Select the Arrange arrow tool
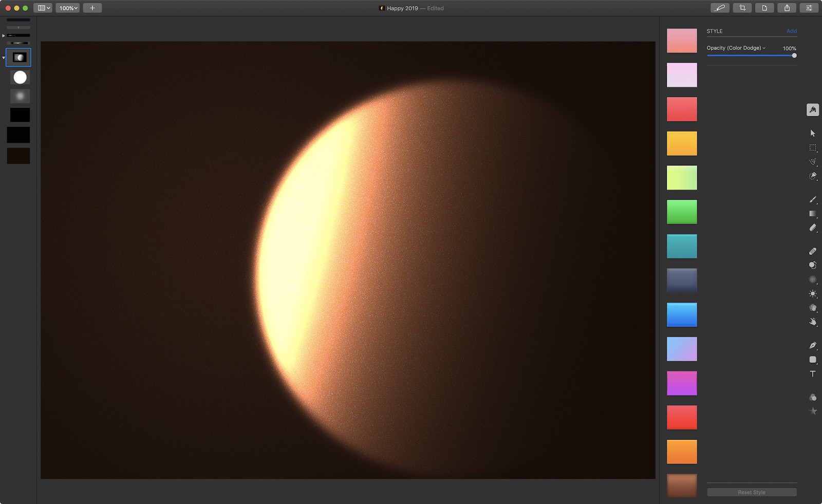Screen dimensions: 822x504 pos(812,133)
